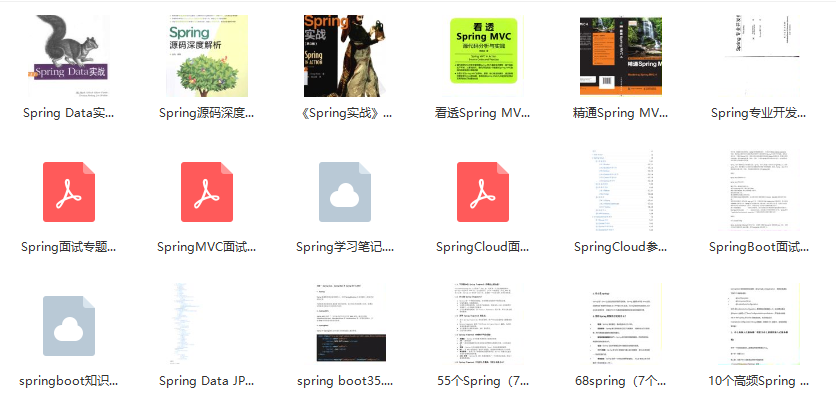This screenshot has width=836, height=406.
Task: Open the SpringMVC面试 PDF icon
Action: pos(207,192)
